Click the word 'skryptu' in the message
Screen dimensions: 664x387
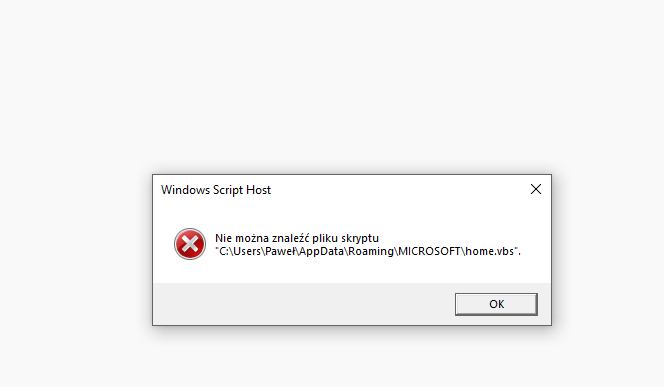tap(360, 238)
